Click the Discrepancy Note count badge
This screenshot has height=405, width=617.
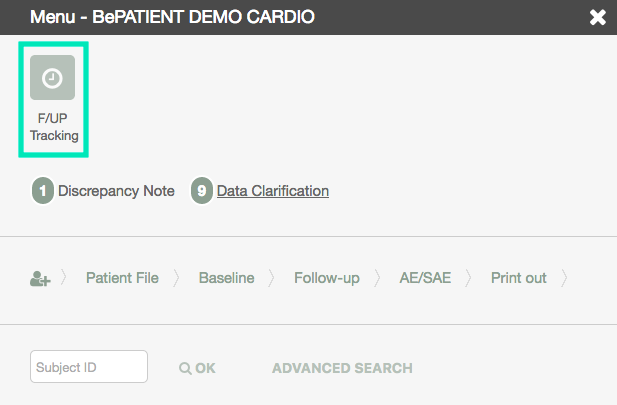click(43, 190)
